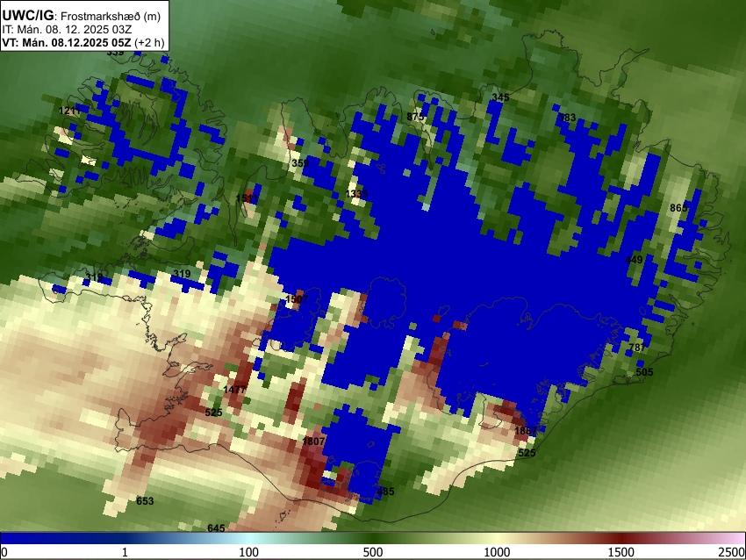This screenshot has height=560, width=746.
Task: Click the legend tick label "1500"
Action: [x=621, y=552]
